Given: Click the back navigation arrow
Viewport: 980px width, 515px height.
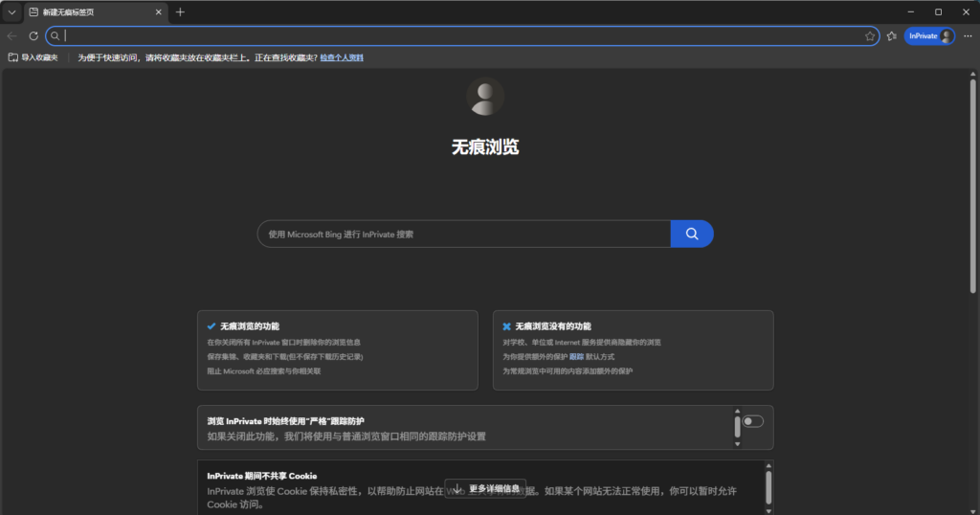Looking at the screenshot, I should (11, 35).
